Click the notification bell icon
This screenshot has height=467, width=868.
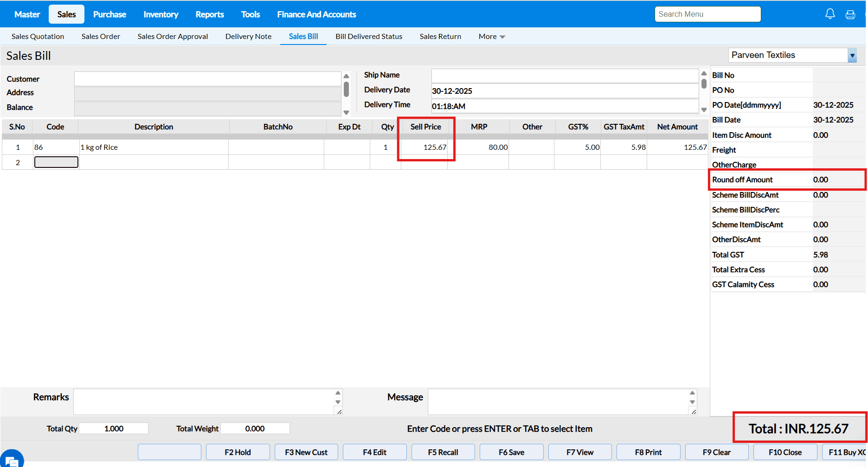coord(830,14)
